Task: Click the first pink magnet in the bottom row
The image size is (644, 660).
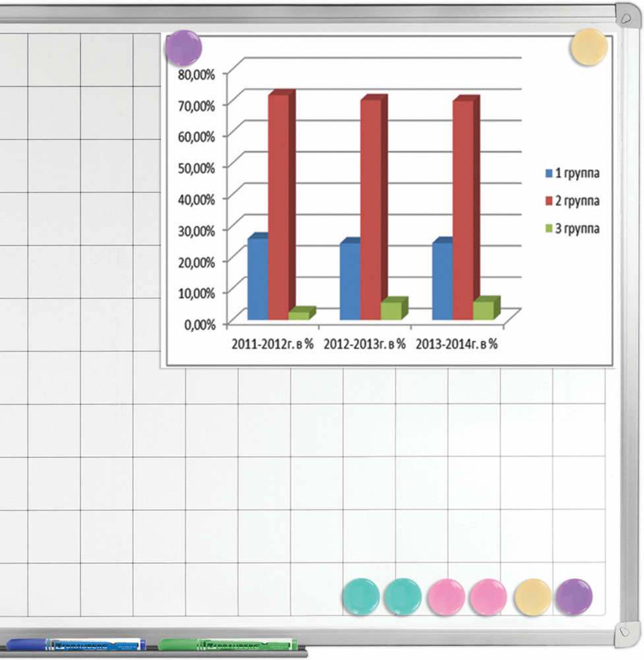Action: pyautogui.click(x=446, y=596)
